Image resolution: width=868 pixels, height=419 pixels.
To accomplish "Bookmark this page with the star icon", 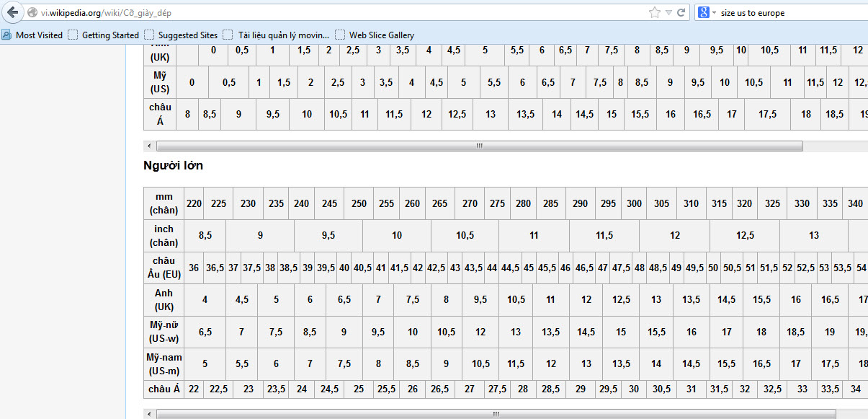I will click(x=654, y=12).
